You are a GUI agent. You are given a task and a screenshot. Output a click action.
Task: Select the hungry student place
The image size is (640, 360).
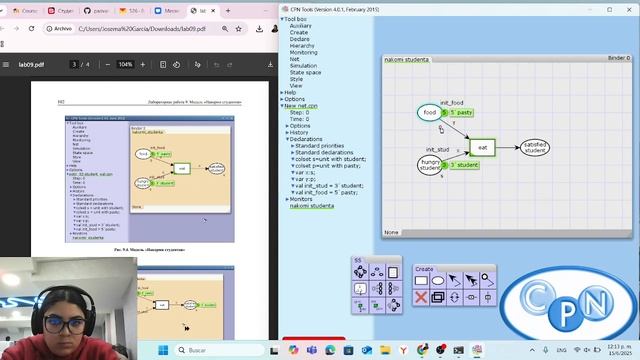click(430, 165)
